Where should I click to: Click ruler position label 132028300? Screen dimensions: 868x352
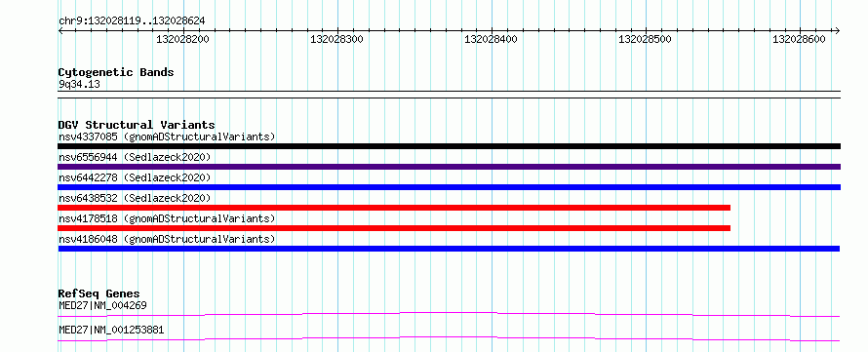[x=336, y=39]
